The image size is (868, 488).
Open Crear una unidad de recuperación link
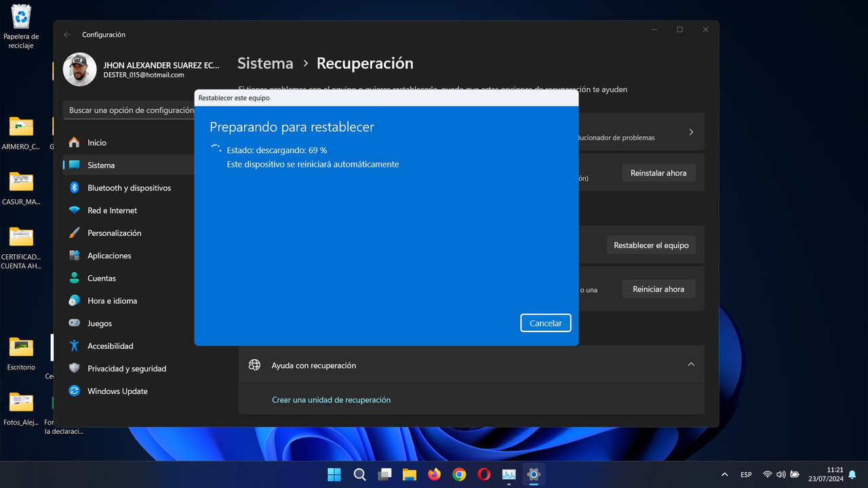coord(331,400)
